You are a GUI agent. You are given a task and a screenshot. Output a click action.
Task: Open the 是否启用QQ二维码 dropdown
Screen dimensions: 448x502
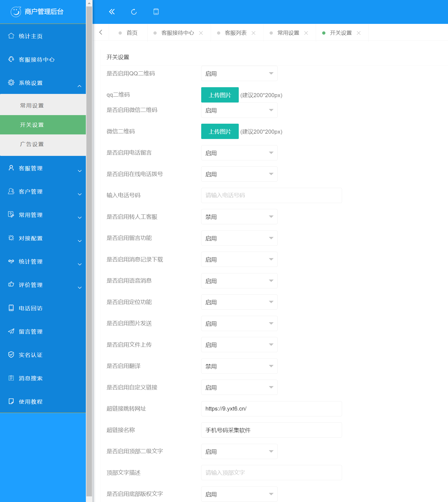(239, 74)
